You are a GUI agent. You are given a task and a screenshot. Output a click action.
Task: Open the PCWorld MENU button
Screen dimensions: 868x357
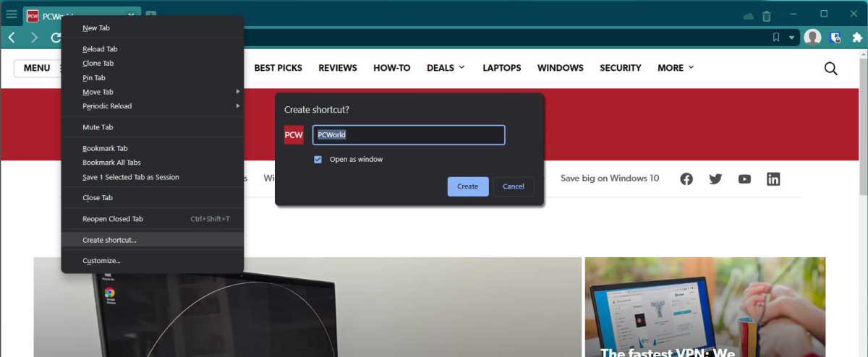point(38,68)
